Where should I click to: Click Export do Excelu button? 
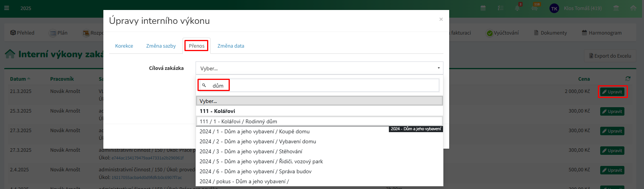pyautogui.click(x=610, y=56)
